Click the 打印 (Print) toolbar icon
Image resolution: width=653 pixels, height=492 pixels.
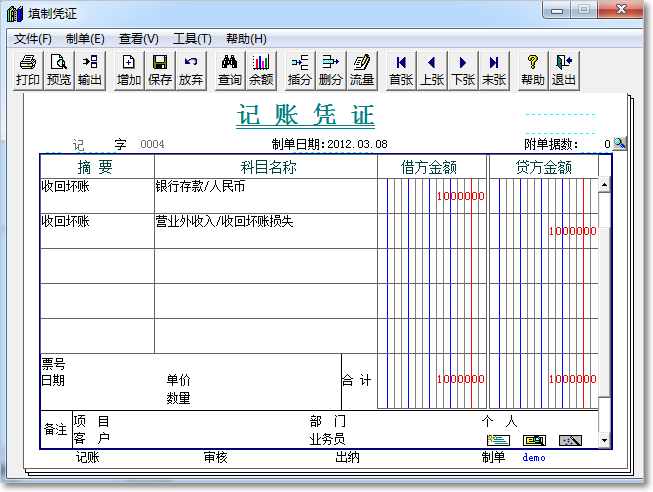pyautogui.click(x=28, y=70)
